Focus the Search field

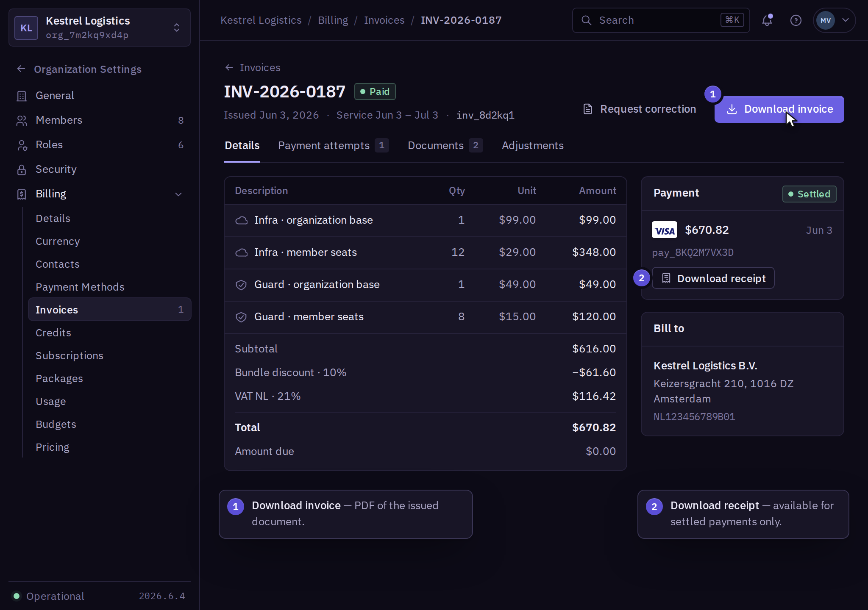tap(661, 20)
